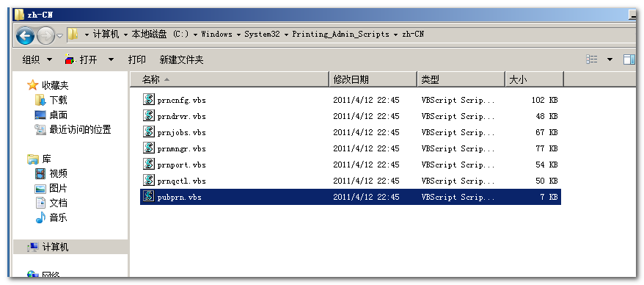The image size is (644, 285).
Task: Sort by 大小 column header
Action: point(534,79)
